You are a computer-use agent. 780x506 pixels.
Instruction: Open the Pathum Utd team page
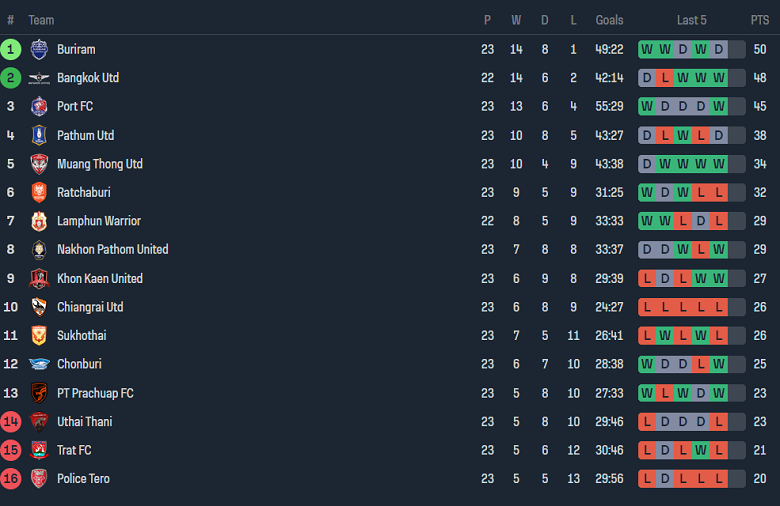[85, 135]
